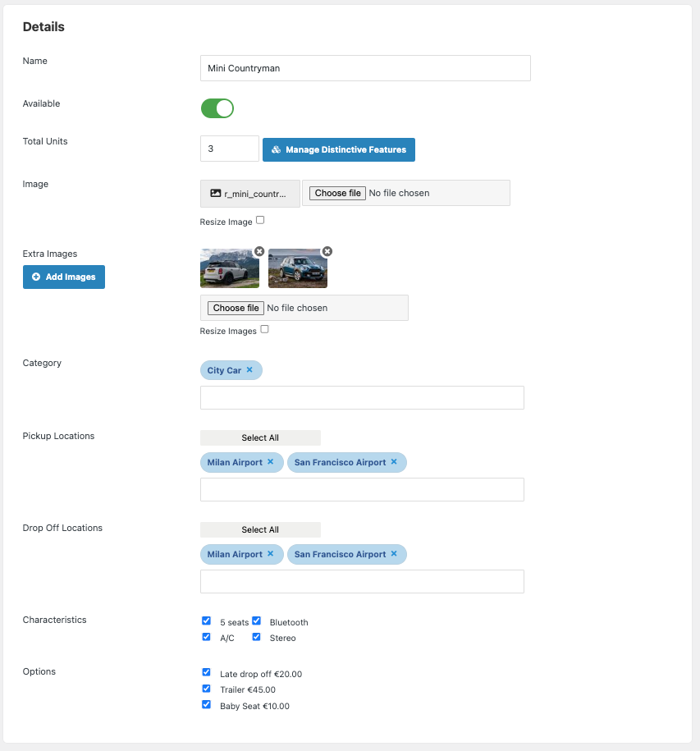This screenshot has height=751, width=700.
Task: Click Manage Distinctive Features button
Action: (338, 150)
